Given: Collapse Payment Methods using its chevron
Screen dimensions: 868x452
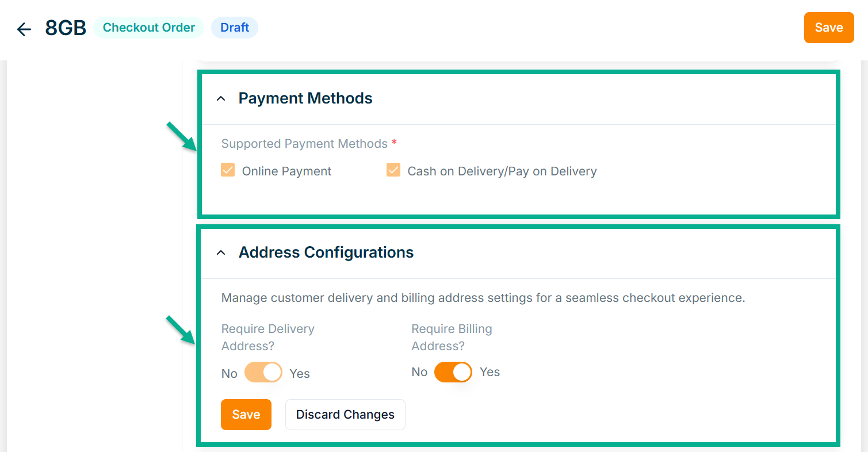Looking at the screenshot, I should tap(221, 99).
